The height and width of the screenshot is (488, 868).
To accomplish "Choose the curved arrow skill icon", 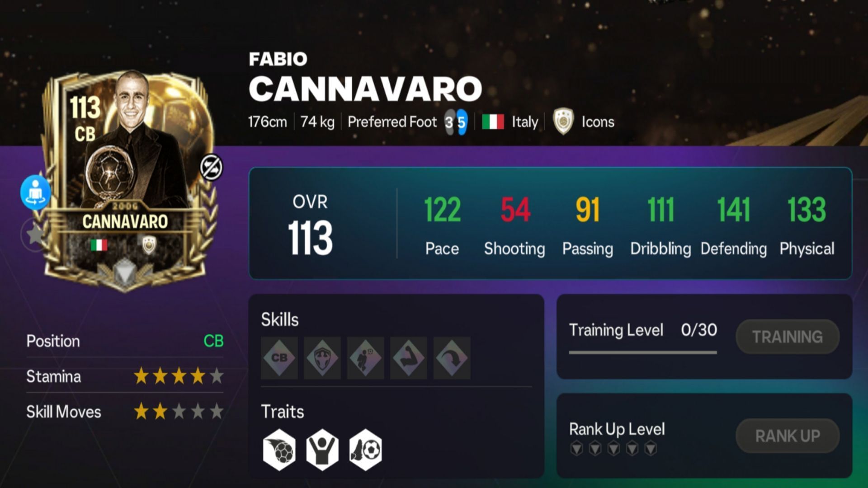I will [x=452, y=358].
